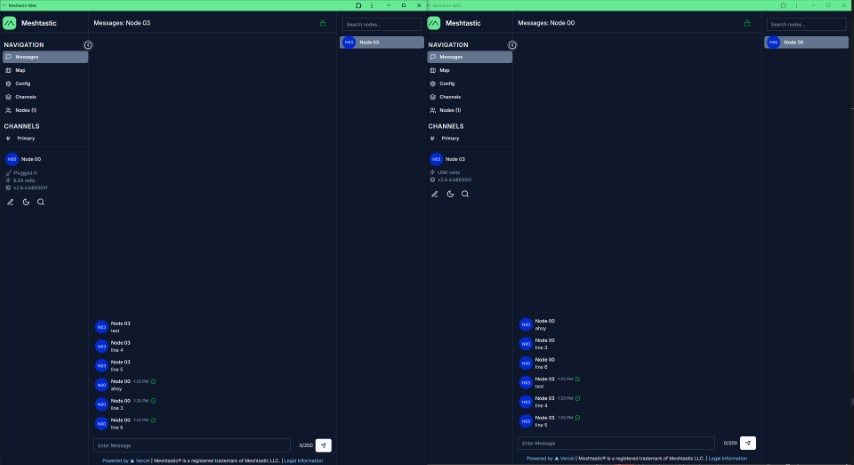Click Legal Information in the Messages: Node 00 window footer

[728, 458]
